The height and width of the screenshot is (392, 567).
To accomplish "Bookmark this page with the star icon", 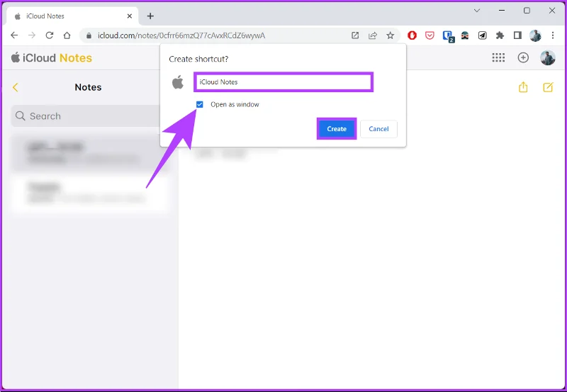I will click(390, 35).
